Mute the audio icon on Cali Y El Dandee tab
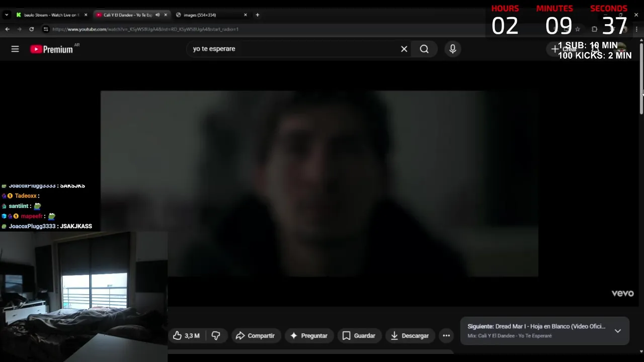The height and width of the screenshot is (362, 644). (x=157, y=15)
